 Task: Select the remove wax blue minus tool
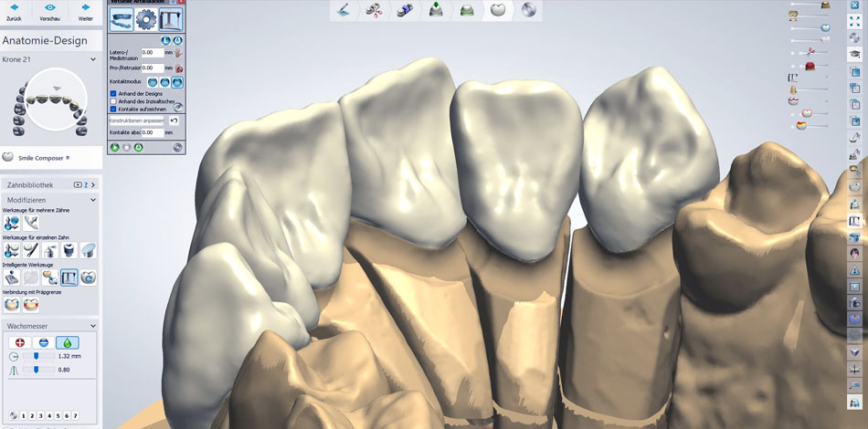tap(44, 341)
